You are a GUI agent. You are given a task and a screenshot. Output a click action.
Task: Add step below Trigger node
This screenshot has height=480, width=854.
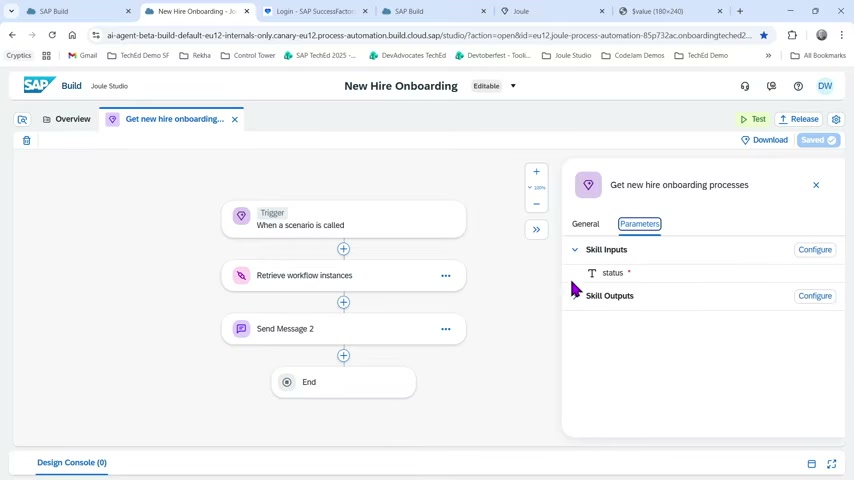343,249
